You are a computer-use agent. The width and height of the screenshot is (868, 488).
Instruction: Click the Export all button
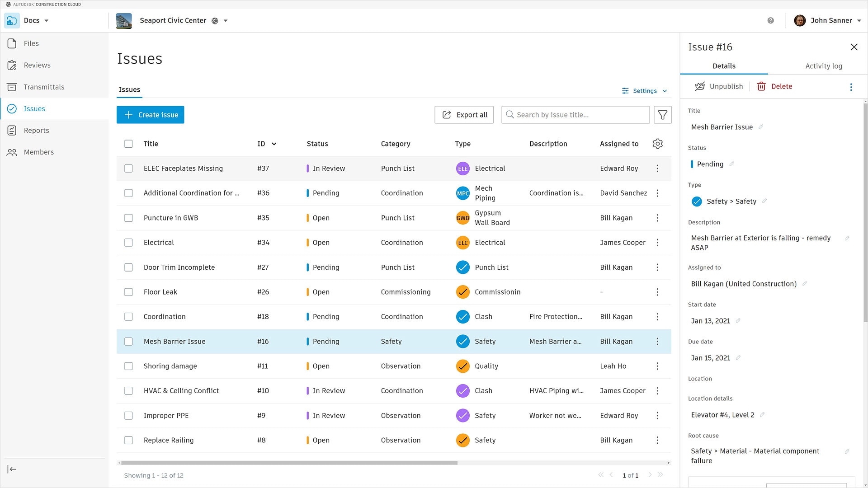point(464,115)
